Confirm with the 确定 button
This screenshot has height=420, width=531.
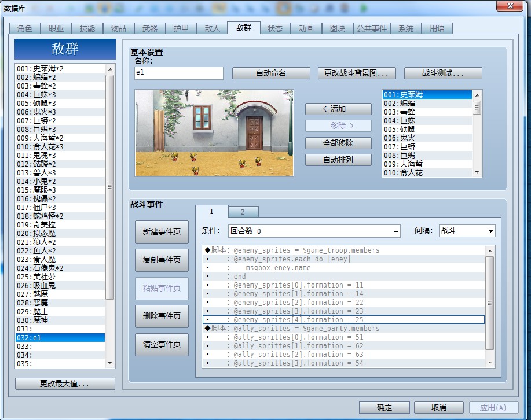384,407
